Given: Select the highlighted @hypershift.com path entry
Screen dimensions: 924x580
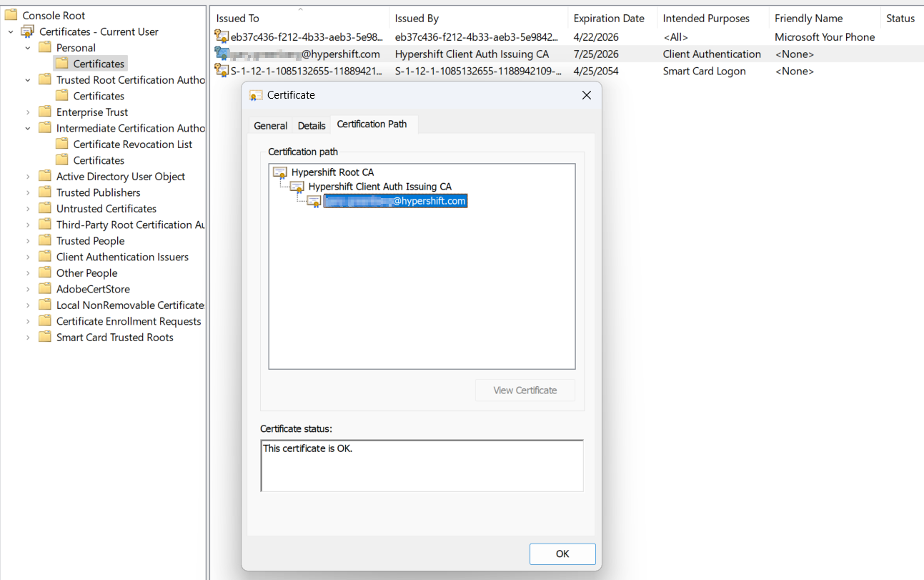Looking at the screenshot, I should (x=395, y=201).
